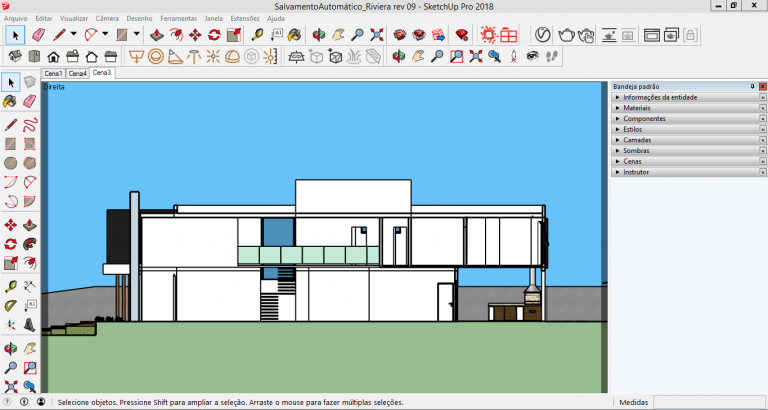The image size is (768, 410).
Task: Open the Editar menu
Action: [44, 19]
